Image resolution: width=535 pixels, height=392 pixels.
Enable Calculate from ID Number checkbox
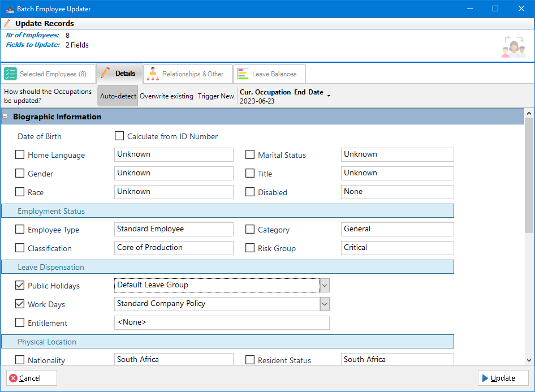119,136
